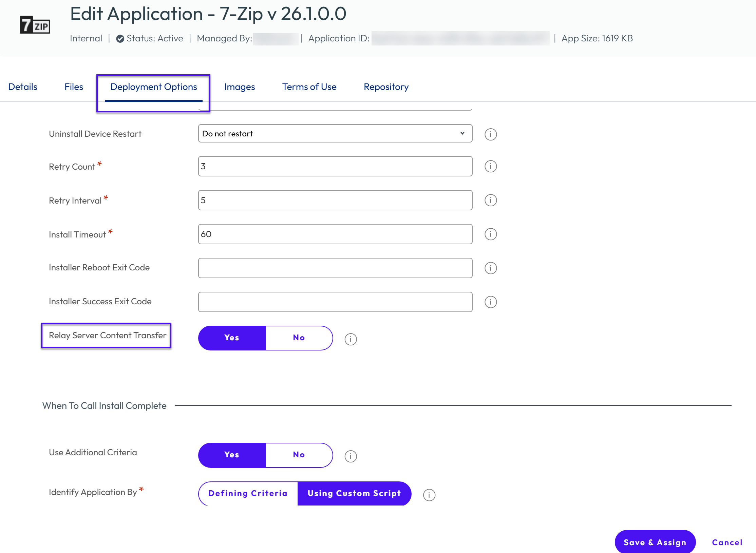Click info icon for Installer Success Exit Code

(491, 302)
